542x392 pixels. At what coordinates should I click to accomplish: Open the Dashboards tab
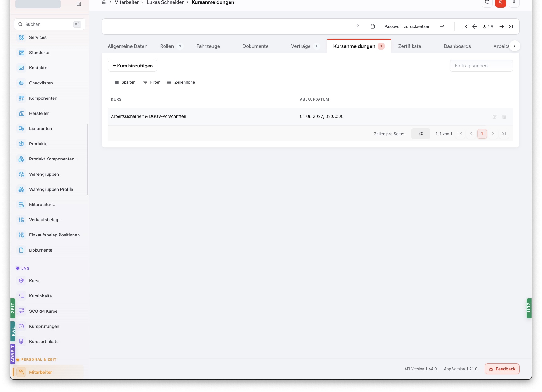pos(457,46)
